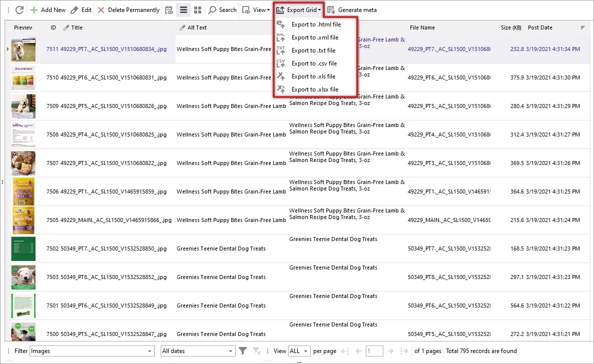Refresh the media grid
This screenshot has width=594, height=364.
pos(20,9)
